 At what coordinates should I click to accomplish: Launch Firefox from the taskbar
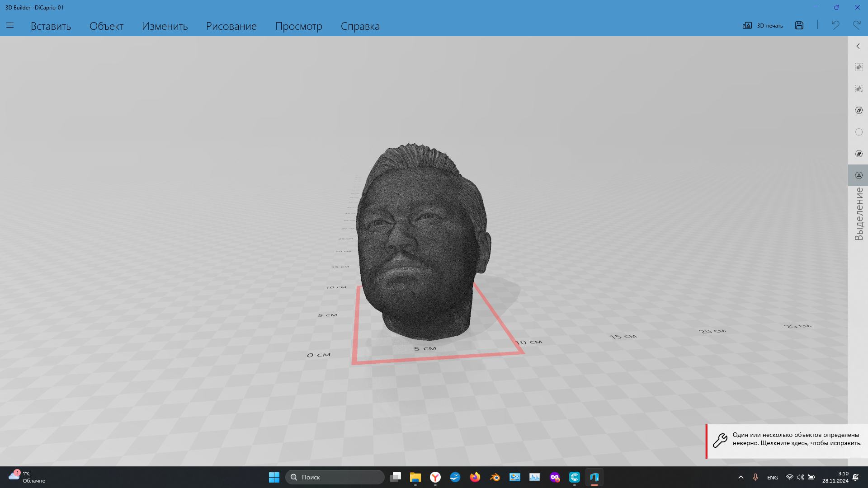click(x=475, y=477)
